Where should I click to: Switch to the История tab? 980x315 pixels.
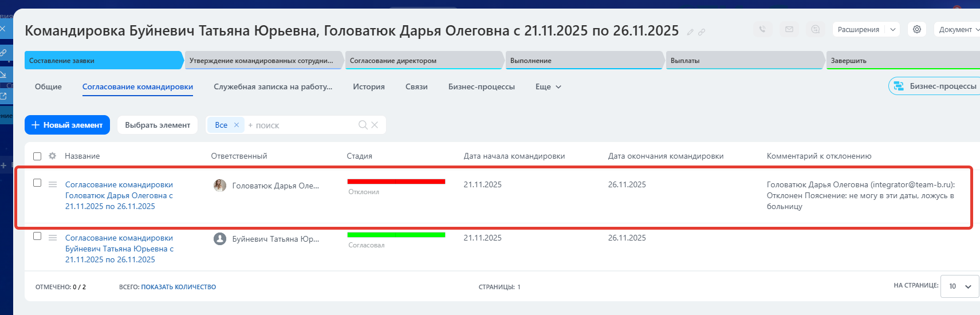pyautogui.click(x=369, y=86)
